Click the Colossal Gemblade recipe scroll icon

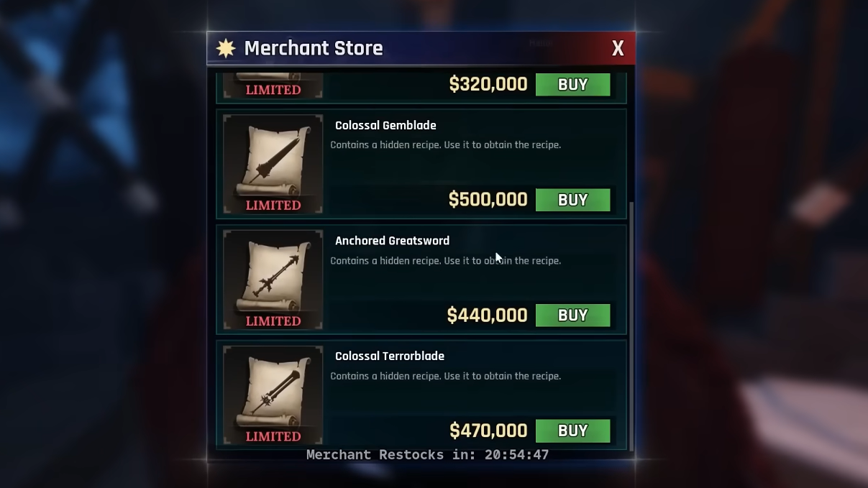coord(273,164)
